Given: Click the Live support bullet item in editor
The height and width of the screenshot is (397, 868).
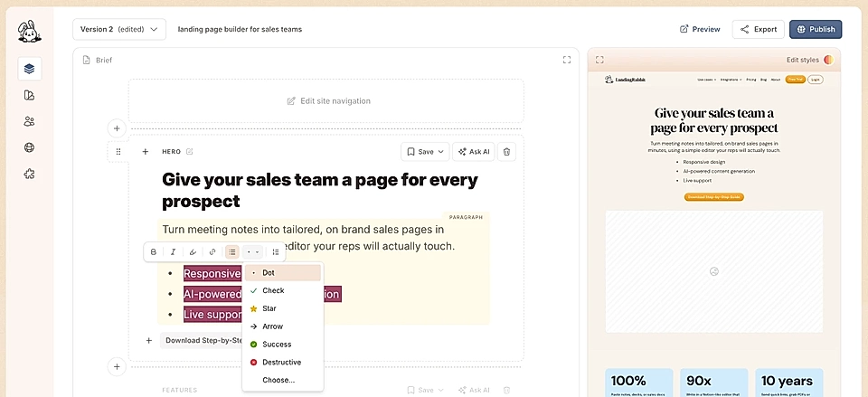Looking at the screenshot, I should point(212,315).
